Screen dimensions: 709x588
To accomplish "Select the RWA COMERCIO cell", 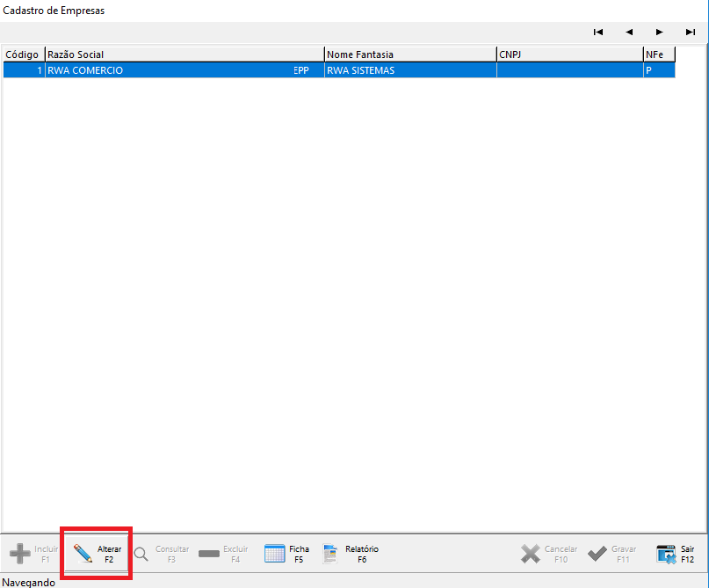I will coord(184,70).
